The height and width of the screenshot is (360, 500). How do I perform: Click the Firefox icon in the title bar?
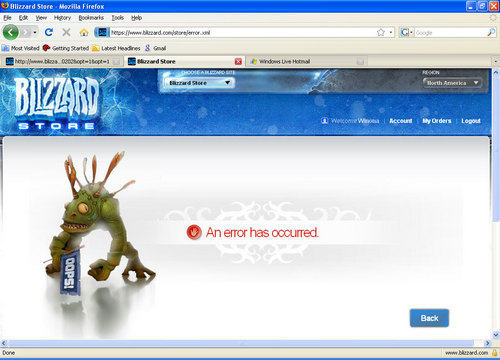[x=5, y=6]
